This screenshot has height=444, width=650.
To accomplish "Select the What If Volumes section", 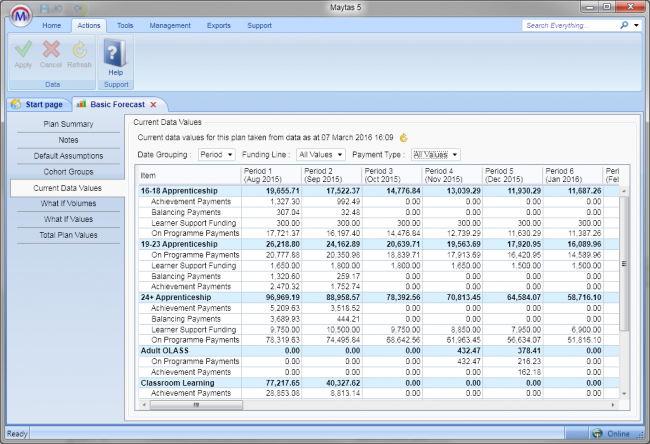I will (67, 203).
